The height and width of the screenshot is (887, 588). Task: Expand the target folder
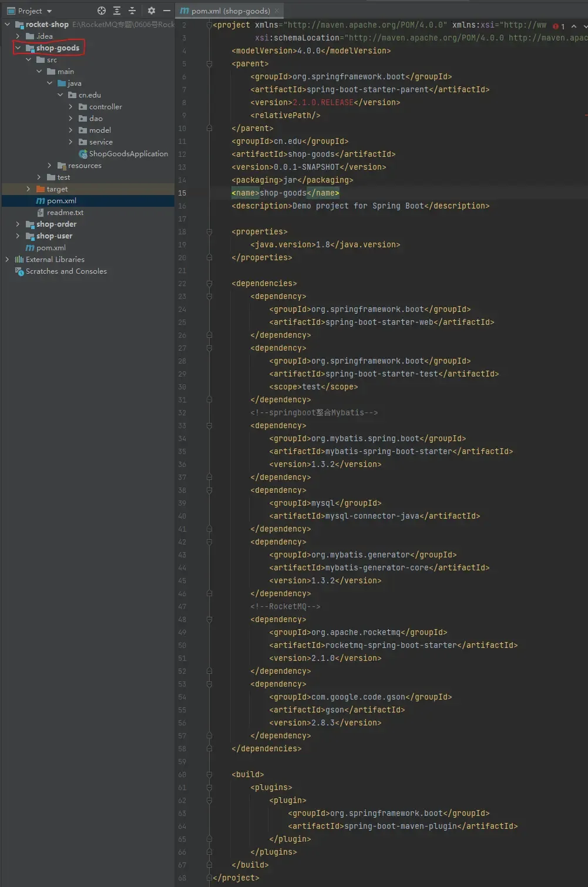28,189
